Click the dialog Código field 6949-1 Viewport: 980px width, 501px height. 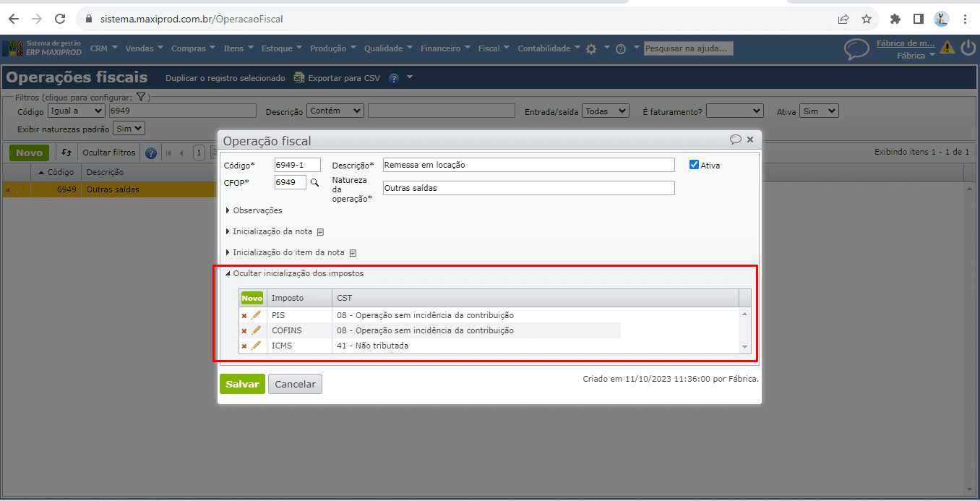tap(297, 165)
